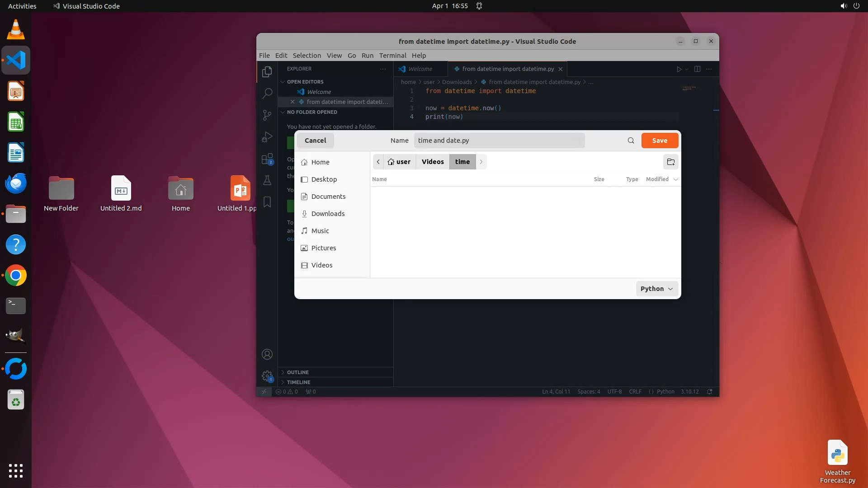Toggle the split editor layout icon
The image size is (868, 488).
[697, 69]
